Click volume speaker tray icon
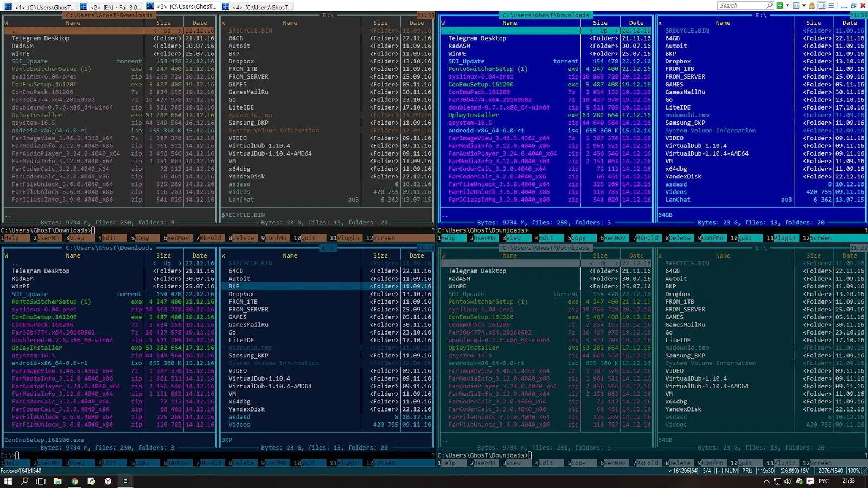 [x=788, y=481]
